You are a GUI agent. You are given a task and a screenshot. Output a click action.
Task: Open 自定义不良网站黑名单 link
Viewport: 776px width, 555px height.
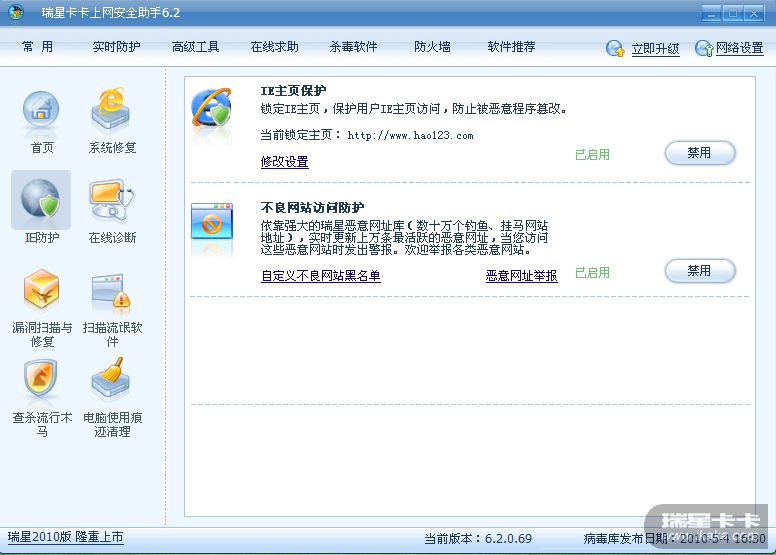pyautogui.click(x=321, y=276)
